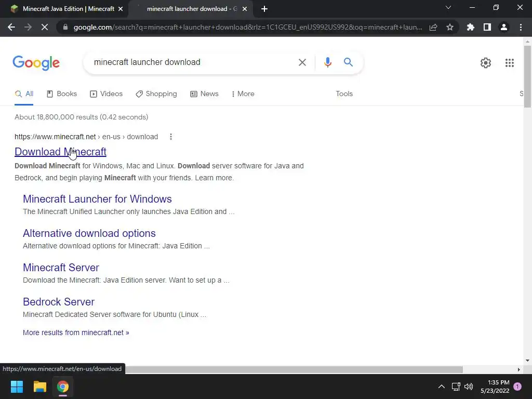
Task: Click the results count text
Action: coord(81,117)
